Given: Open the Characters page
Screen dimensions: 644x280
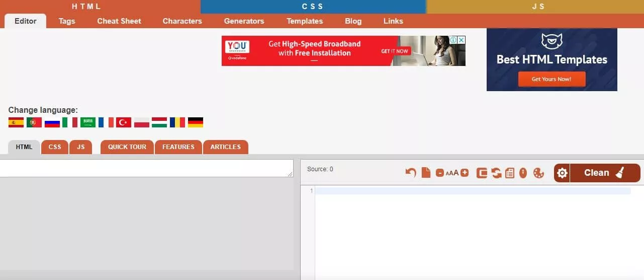Looking at the screenshot, I should click(x=182, y=21).
